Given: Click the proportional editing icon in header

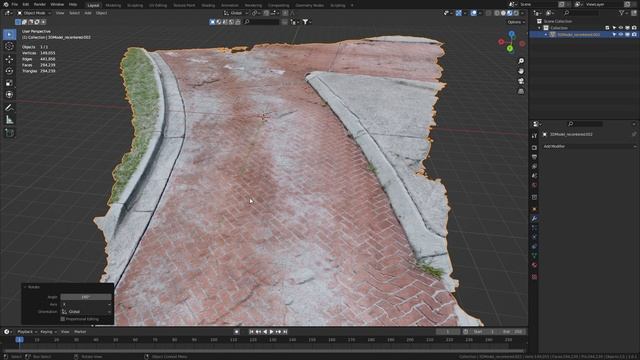Looking at the screenshot, I should coord(285,13).
